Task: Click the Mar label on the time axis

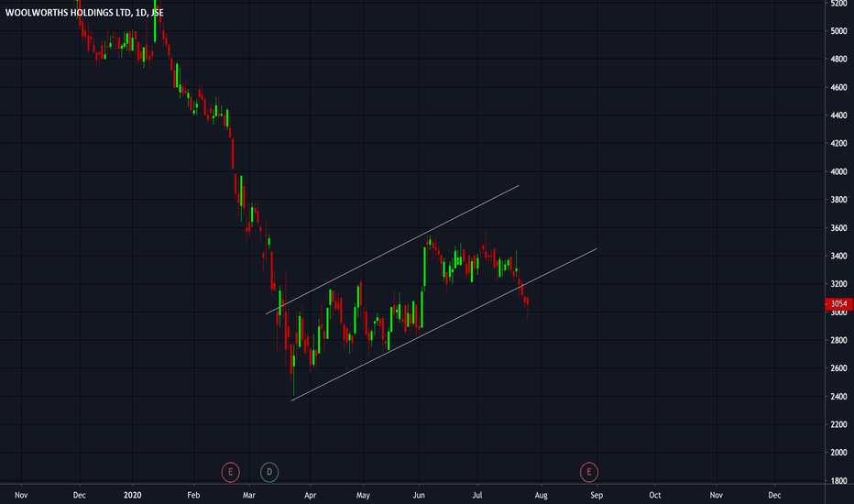Action: pyautogui.click(x=249, y=495)
